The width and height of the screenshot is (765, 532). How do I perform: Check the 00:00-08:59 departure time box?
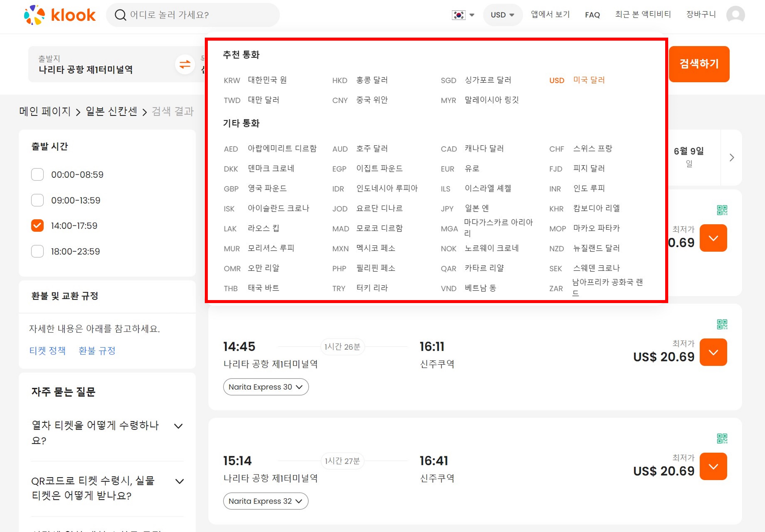click(37, 175)
